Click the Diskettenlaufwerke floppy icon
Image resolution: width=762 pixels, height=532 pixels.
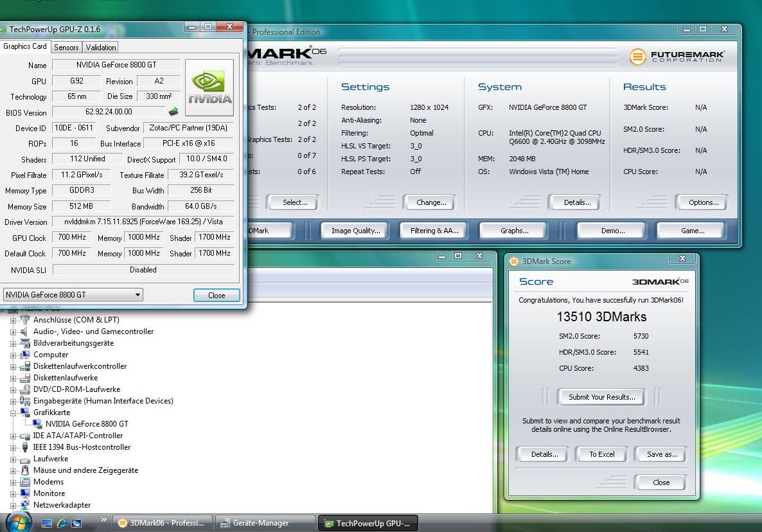pos(25,378)
